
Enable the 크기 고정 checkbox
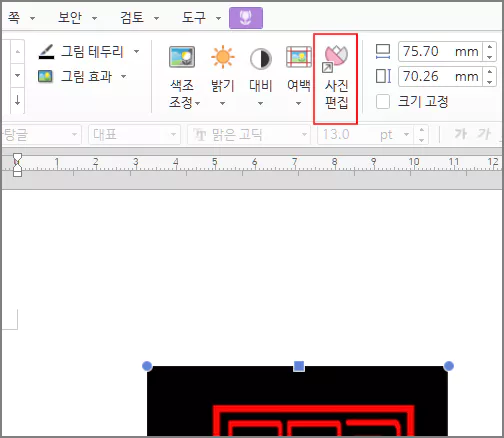click(383, 101)
